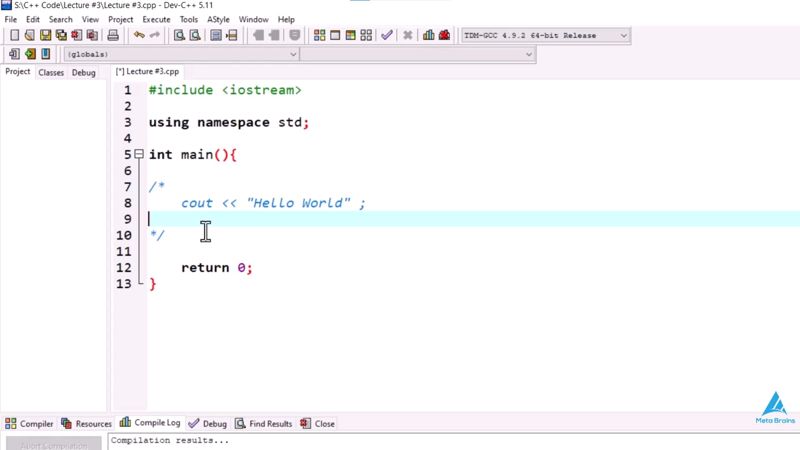Open the View menu
800x450 pixels.
point(90,19)
